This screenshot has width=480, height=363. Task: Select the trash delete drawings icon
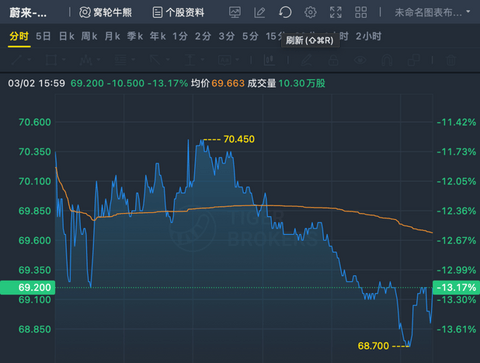coord(451,60)
